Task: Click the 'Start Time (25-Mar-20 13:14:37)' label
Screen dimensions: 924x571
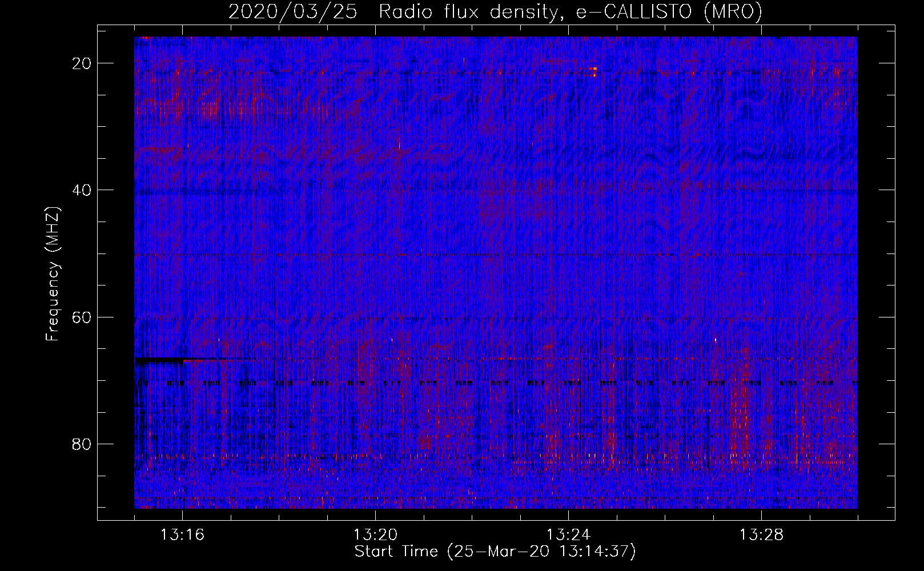Action: 495,552
